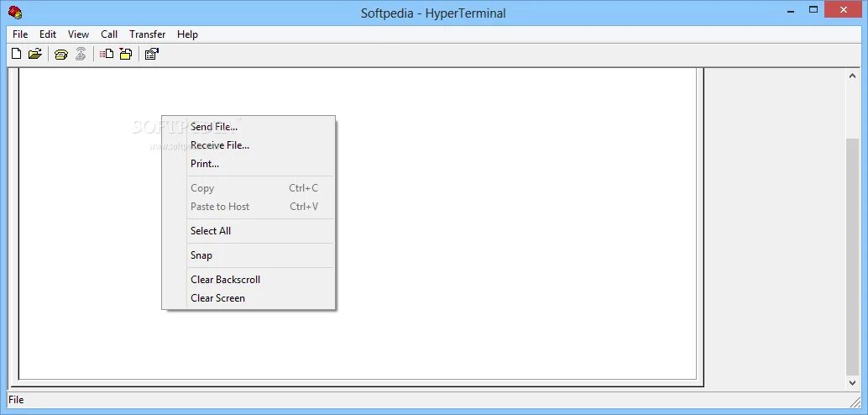
Task: Click the Send file toolbar icon
Action: pyautogui.click(x=107, y=54)
